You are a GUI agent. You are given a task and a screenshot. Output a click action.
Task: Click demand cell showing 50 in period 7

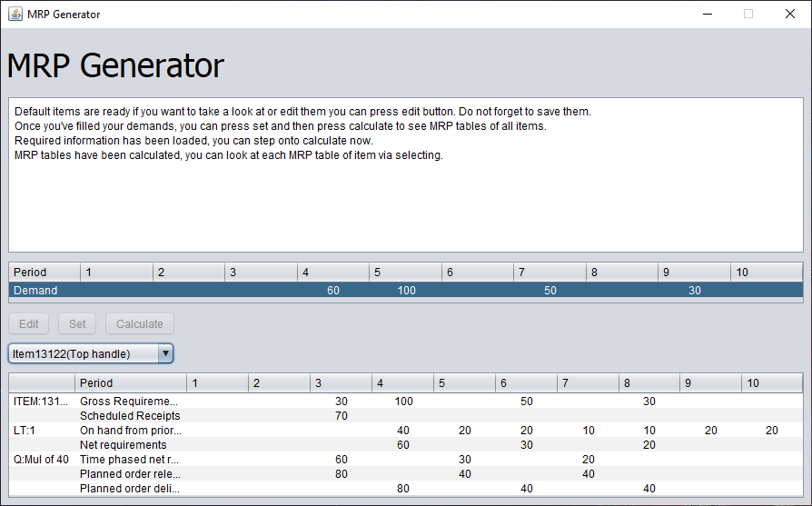[550, 291]
